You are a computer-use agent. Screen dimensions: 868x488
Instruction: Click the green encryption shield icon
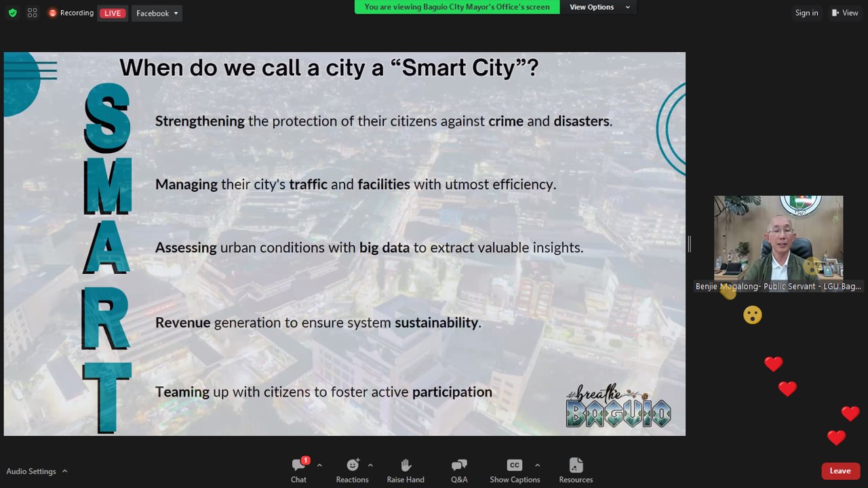coord(12,13)
